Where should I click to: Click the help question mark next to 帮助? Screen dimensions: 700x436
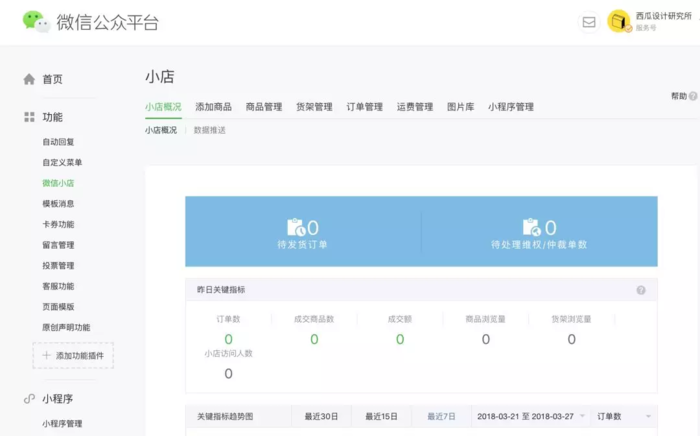[692, 96]
